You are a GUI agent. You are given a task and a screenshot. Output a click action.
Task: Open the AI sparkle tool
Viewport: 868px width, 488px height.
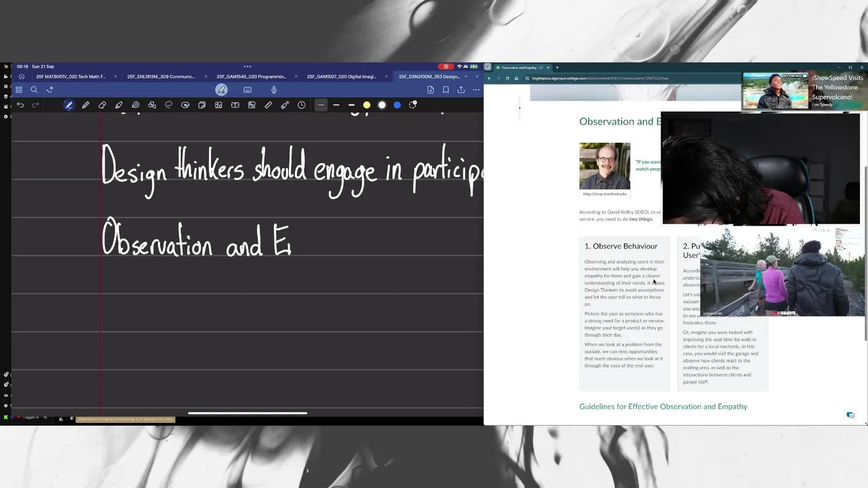[50, 89]
